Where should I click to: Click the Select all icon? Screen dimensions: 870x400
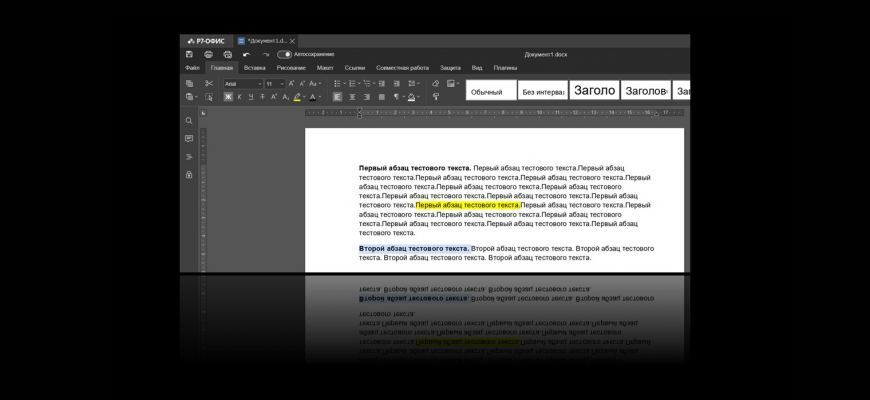(209, 97)
